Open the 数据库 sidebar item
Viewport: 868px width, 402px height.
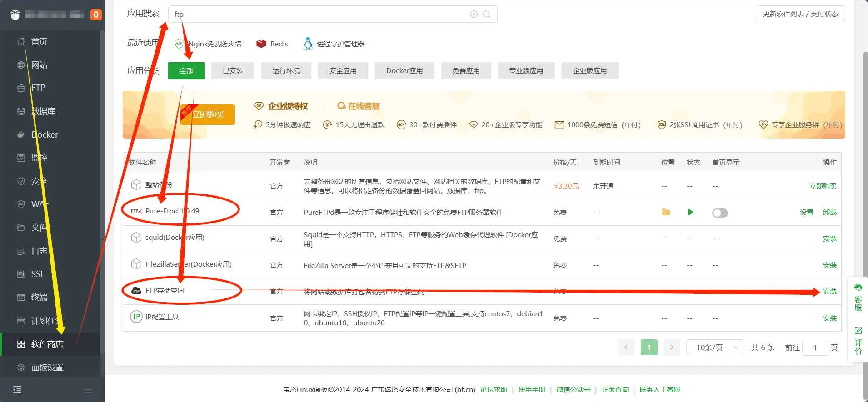[x=50, y=111]
